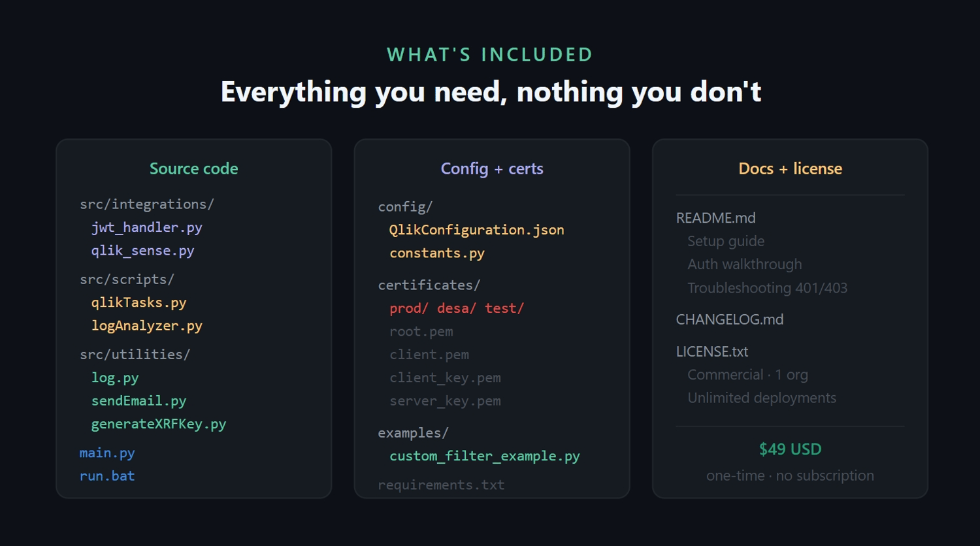This screenshot has height=546, width=980.
Task: Select the requirements.txt entry
Action: 441,485
